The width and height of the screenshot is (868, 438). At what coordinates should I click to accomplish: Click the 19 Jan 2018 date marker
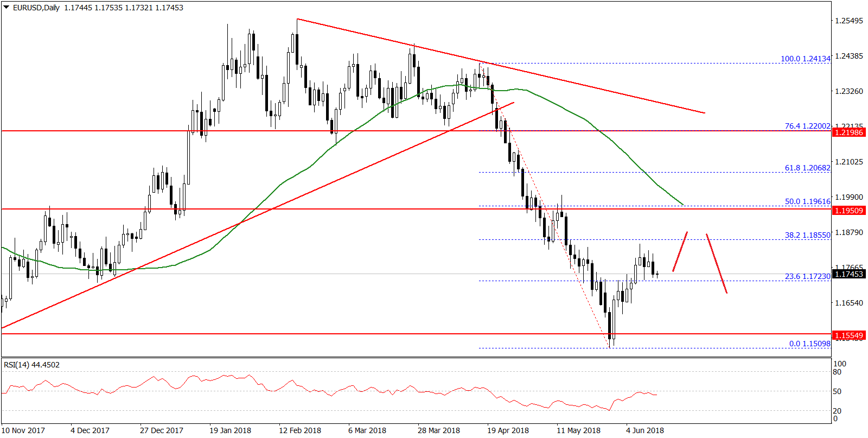click(230, 430)
